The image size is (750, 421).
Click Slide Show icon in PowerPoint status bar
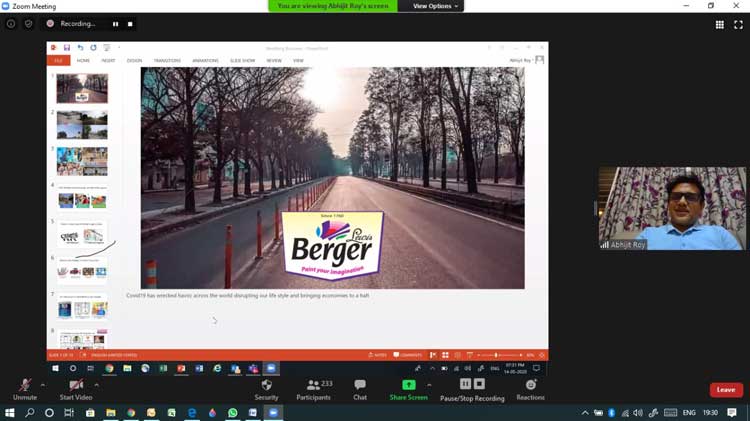coord(470,355)
